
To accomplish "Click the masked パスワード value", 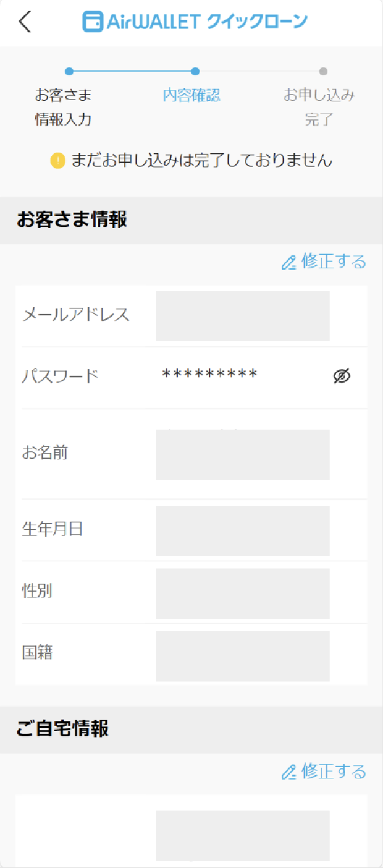I will point(209,375).
